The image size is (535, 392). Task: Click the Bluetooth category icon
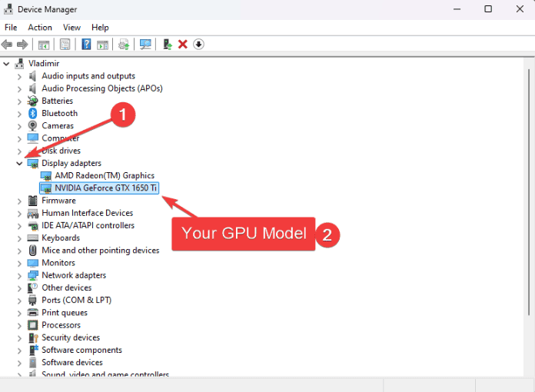coord(33,113)
